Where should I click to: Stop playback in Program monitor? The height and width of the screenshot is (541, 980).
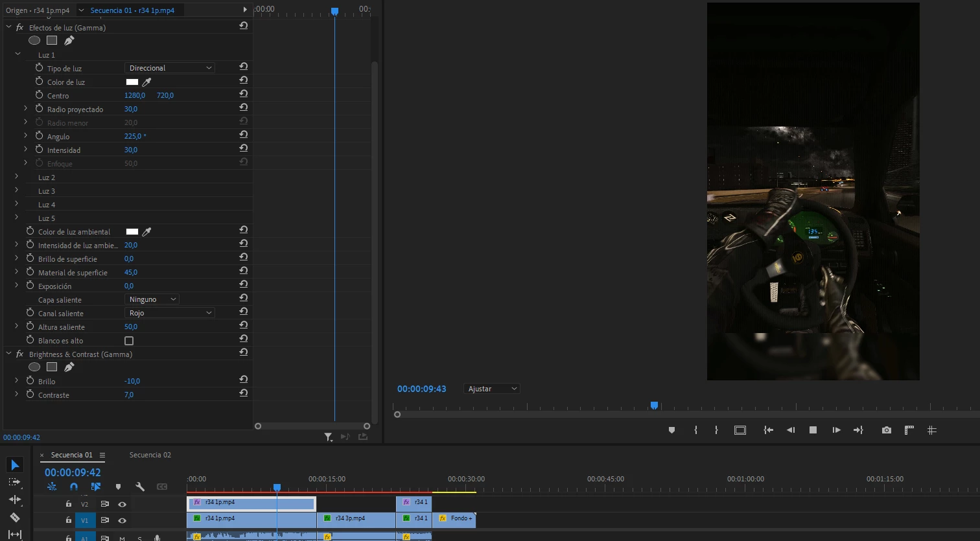(813, 430)
